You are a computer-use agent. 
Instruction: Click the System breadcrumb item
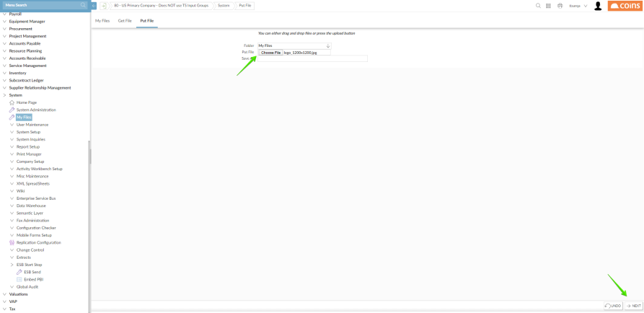[x=224, y=6]
